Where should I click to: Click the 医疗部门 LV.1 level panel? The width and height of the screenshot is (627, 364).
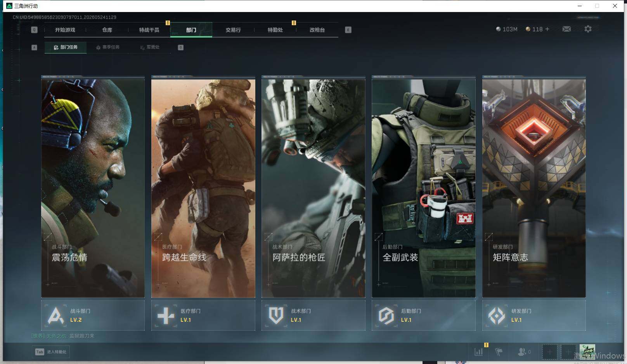(x=203, y=316)
